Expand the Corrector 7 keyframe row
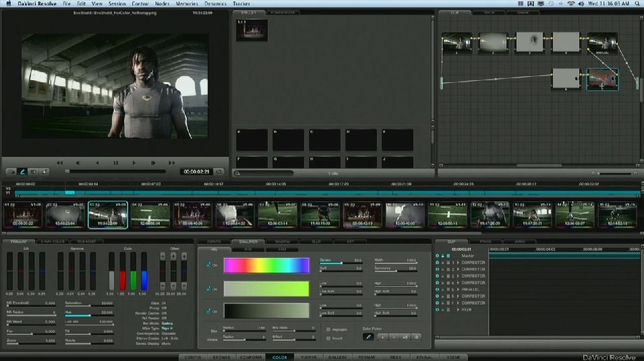Viewport: 644px width, 361px height. coord(458,303)
